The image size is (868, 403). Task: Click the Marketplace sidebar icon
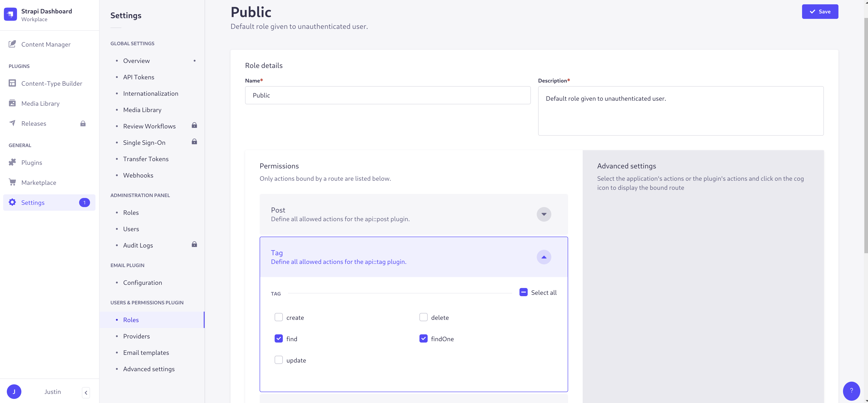12,182
